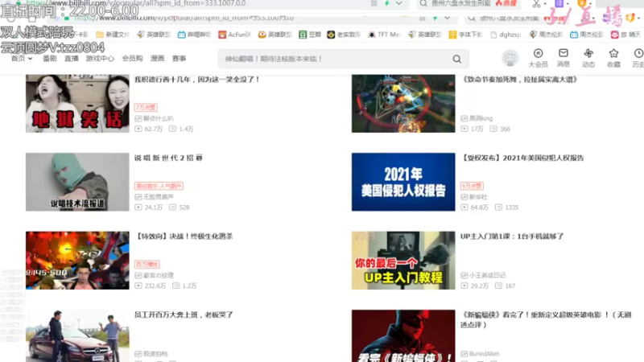Open the 收藏 favorites star icon
The image size is (644, 362).
613,58
